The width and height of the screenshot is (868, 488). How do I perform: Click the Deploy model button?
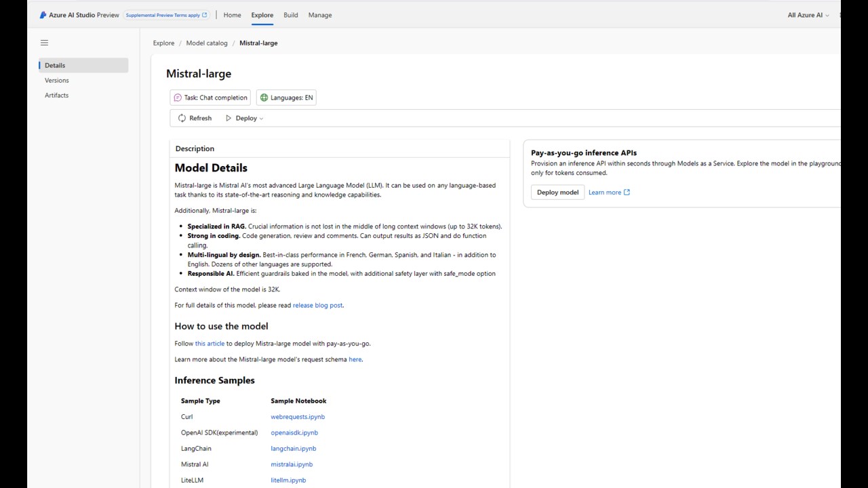click(557, 192)
